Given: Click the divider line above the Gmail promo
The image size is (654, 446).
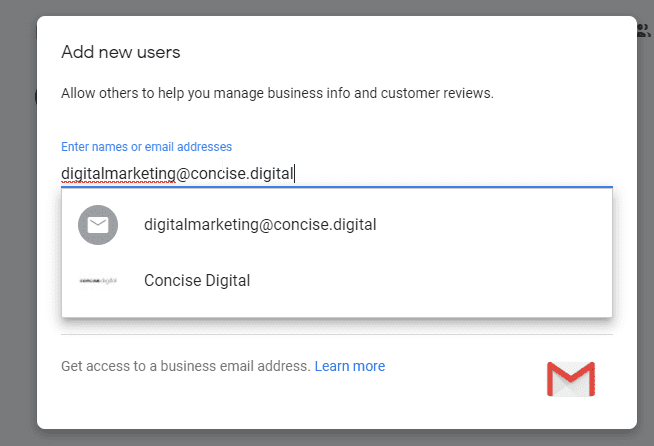Looking at the screenshot, I should coord(336,335).
